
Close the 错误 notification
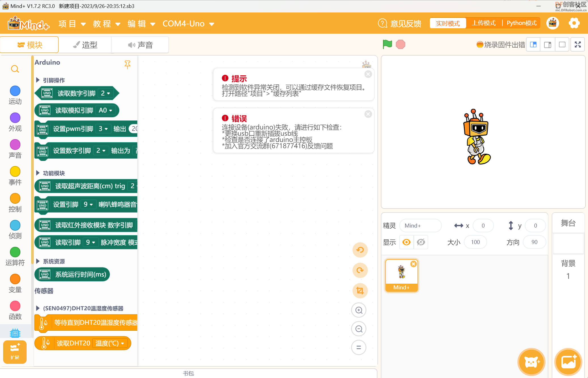[368, 114]
